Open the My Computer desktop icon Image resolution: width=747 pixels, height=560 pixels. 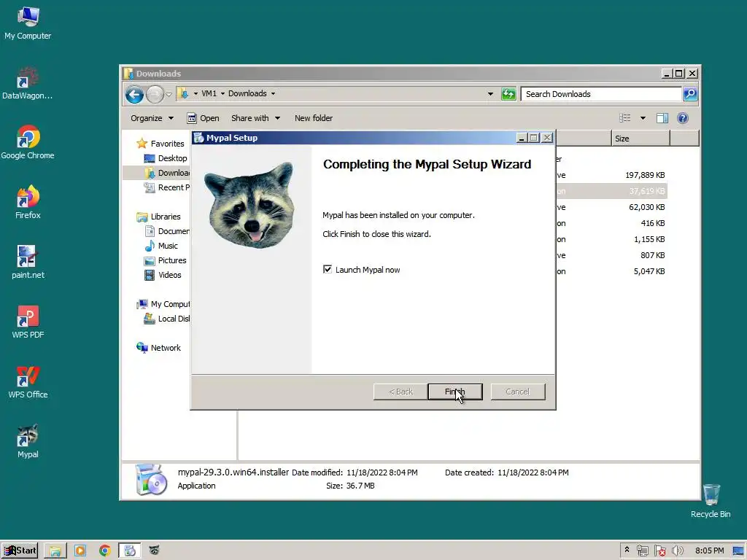(28, 23)
